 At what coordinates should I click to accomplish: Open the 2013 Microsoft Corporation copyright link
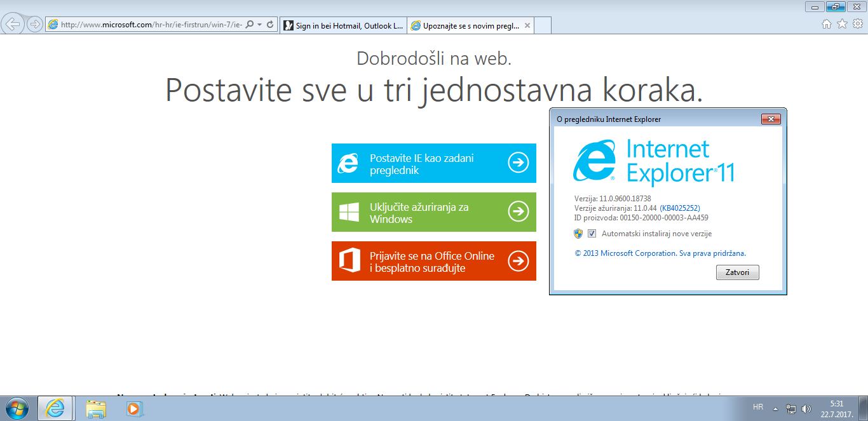tap(660, 253)
